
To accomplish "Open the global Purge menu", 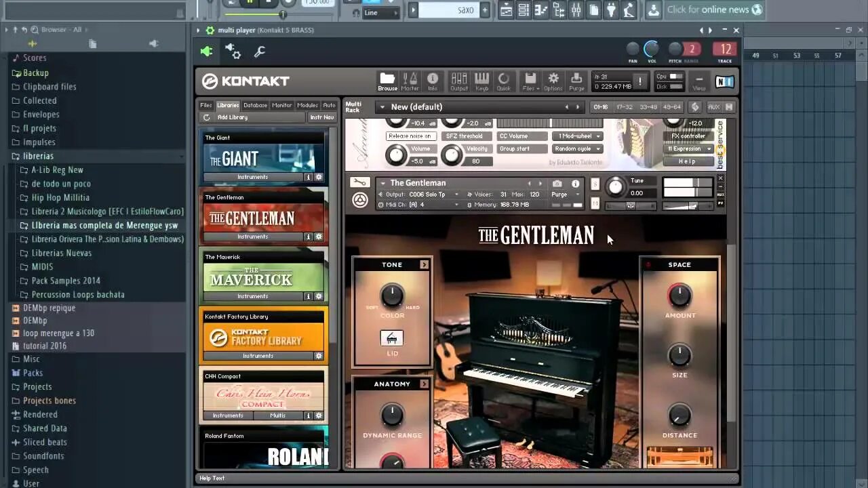I will coord(576,81).
